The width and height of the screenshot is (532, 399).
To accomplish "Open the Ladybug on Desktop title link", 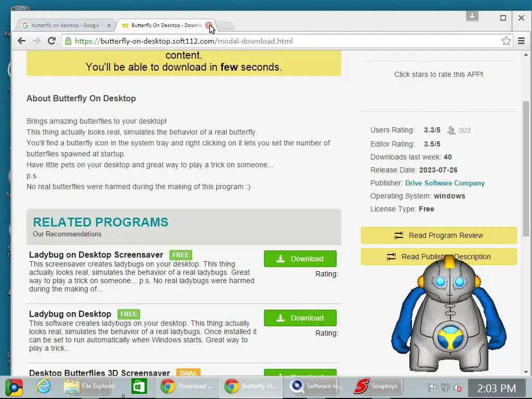I will coord(70,314).
